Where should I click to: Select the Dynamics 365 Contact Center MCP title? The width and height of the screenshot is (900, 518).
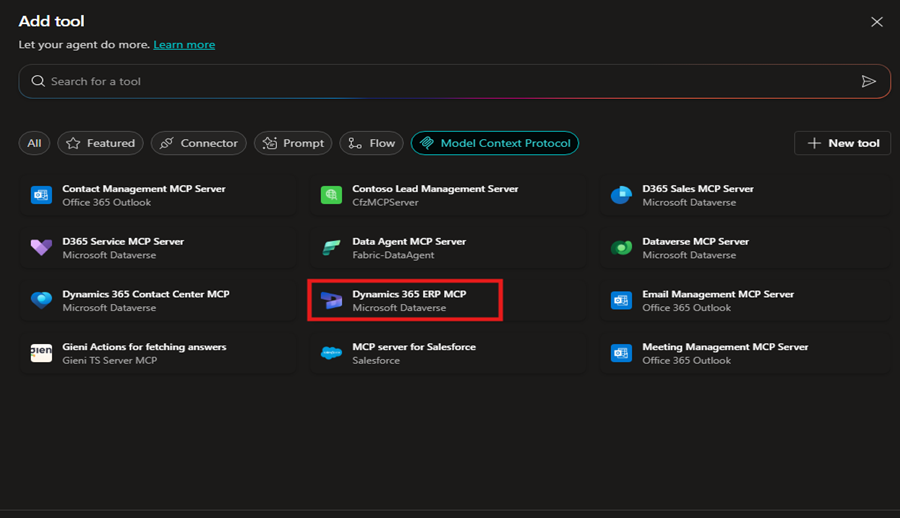click(146, 294)
